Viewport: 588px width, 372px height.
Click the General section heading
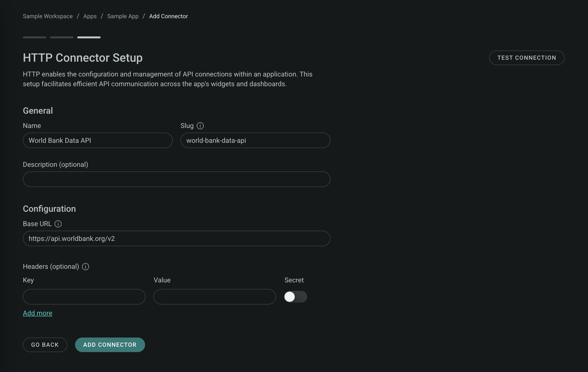tap(38, 110)
